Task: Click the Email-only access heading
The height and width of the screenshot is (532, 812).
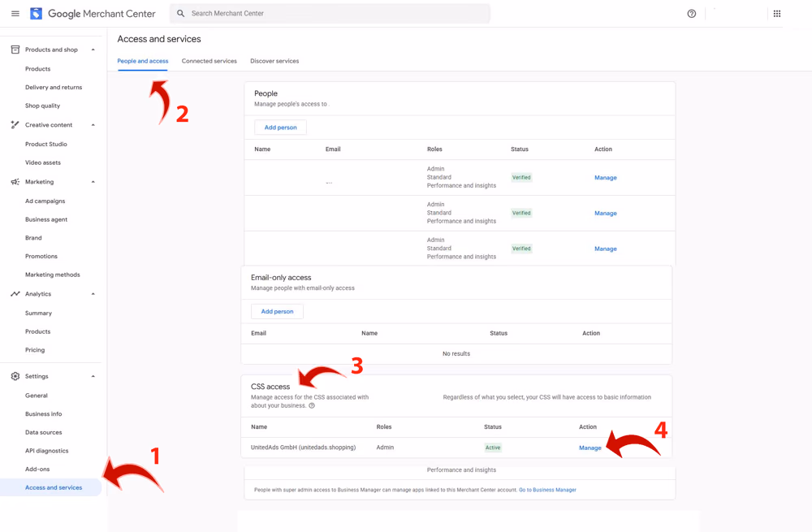Action: click(281, 278)
